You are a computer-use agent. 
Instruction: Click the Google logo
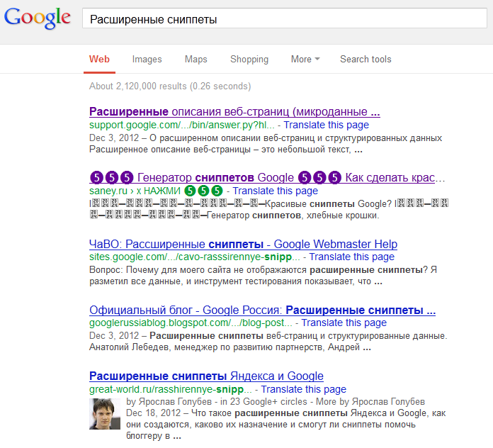(37, 18)
